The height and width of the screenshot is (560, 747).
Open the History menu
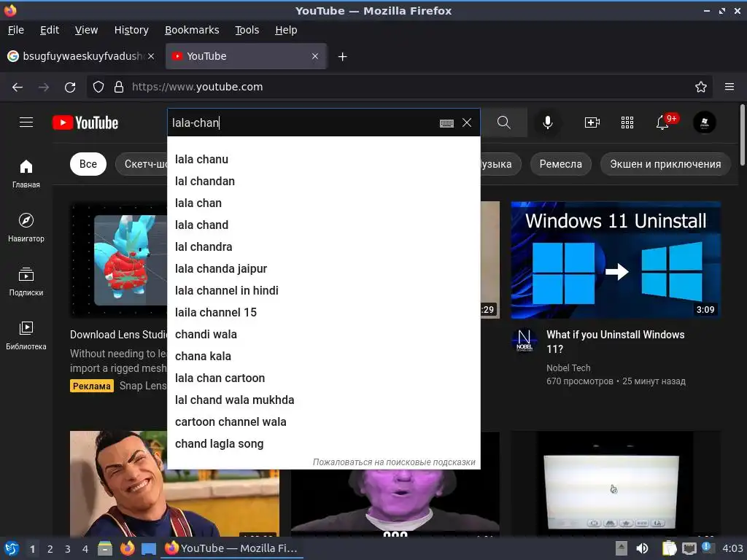click(x=131, y=30)
